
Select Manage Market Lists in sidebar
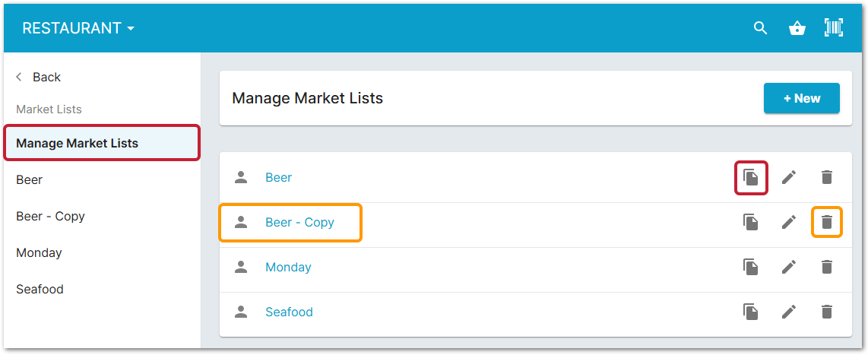click(77, 143)
